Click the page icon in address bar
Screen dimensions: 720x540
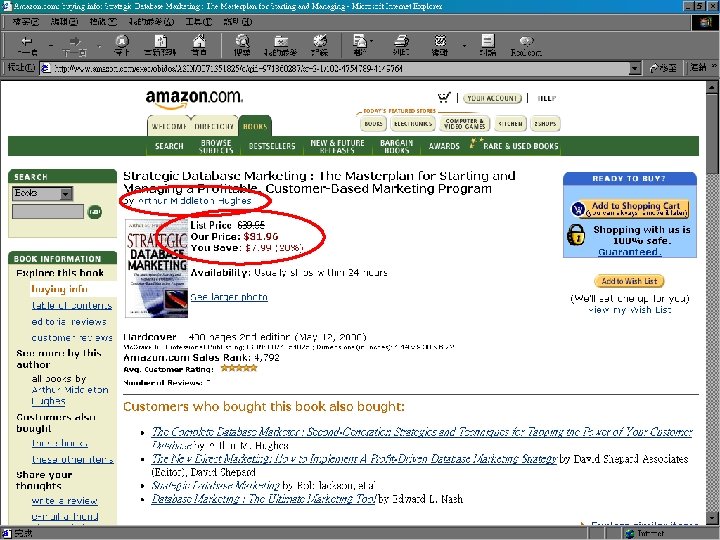45,68
